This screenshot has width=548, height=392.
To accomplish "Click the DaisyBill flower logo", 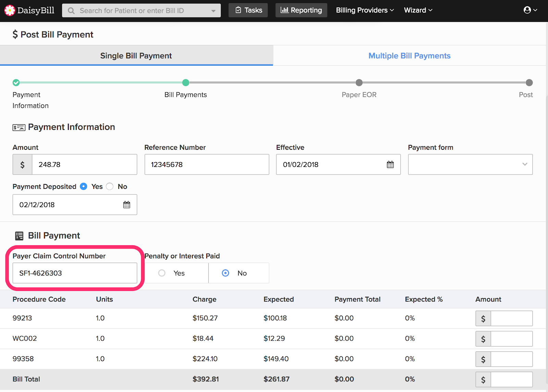I will coord(10,10).
